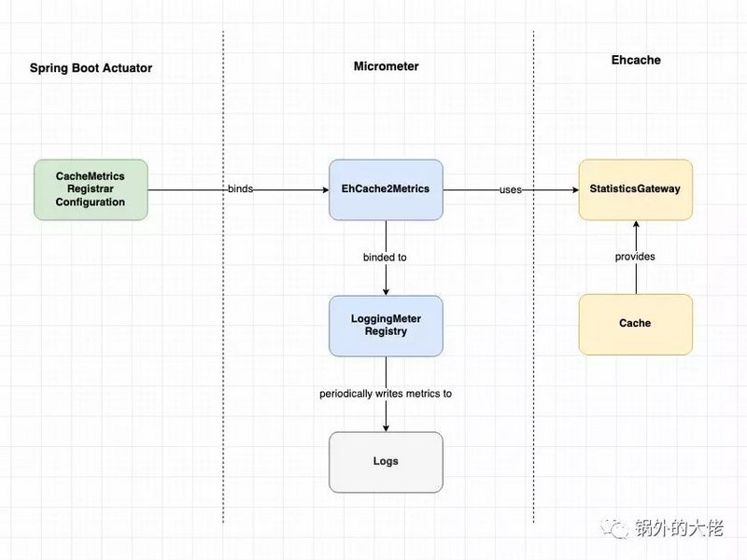Click the Micrometer section header
Viewport: 747px width, 560px height.
pyautogui.click(x=385, y=66)
